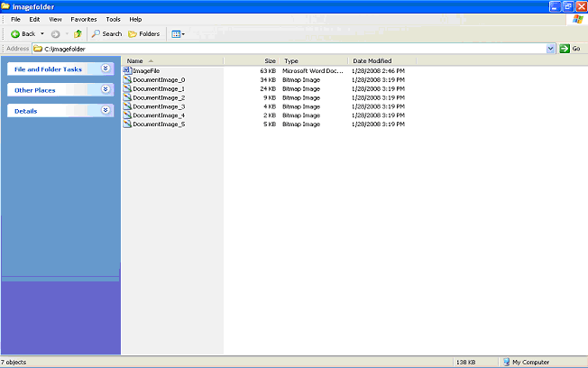The width and height of the screenshot is (588, 368).
Task: Click File and Folder Tasks heading
Action: pos(48,69)
